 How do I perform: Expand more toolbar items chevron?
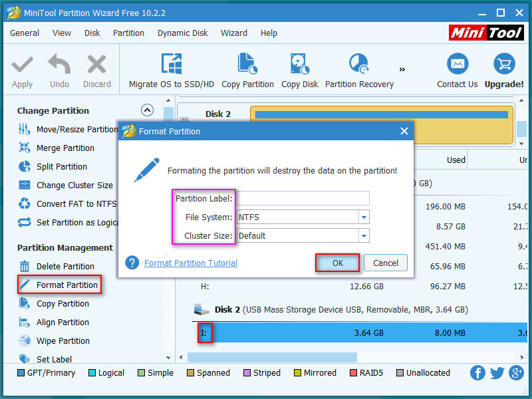[402, 70]
